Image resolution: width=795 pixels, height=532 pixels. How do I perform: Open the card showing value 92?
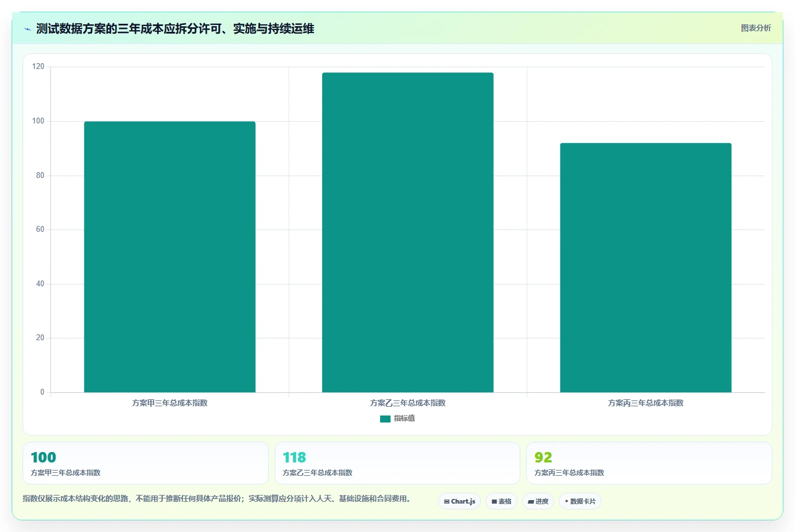coord(649,463)
